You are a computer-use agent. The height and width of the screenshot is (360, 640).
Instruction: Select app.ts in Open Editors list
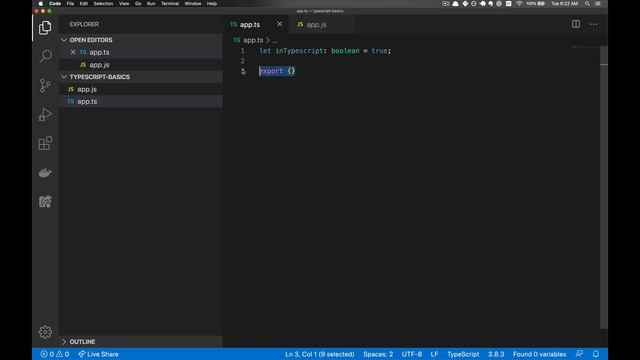pyautogui.click(x=141, y=52)
